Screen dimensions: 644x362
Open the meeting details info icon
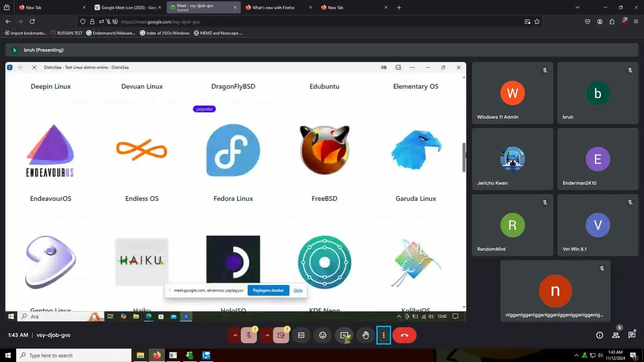click(600, 335)
